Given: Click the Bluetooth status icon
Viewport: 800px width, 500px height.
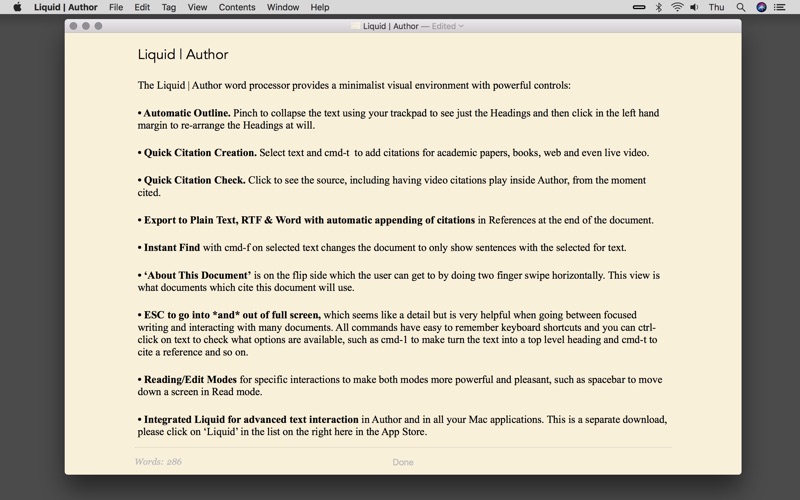Looking at the screenshot, I should point(658,7).
